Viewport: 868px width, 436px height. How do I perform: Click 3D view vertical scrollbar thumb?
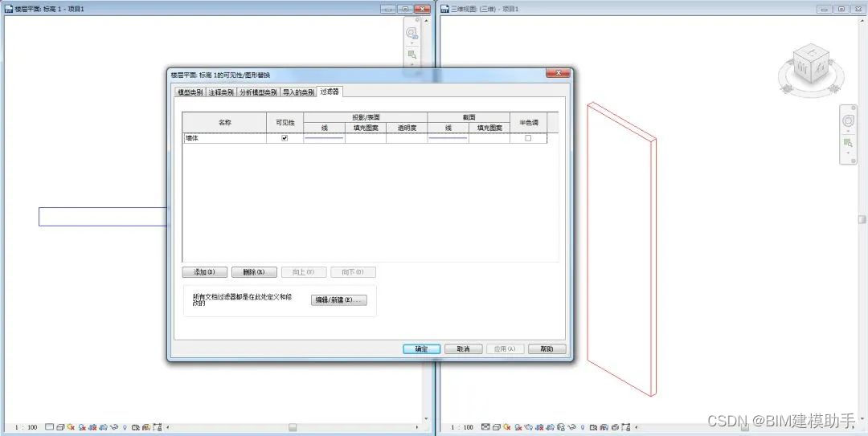pos(862,220)
